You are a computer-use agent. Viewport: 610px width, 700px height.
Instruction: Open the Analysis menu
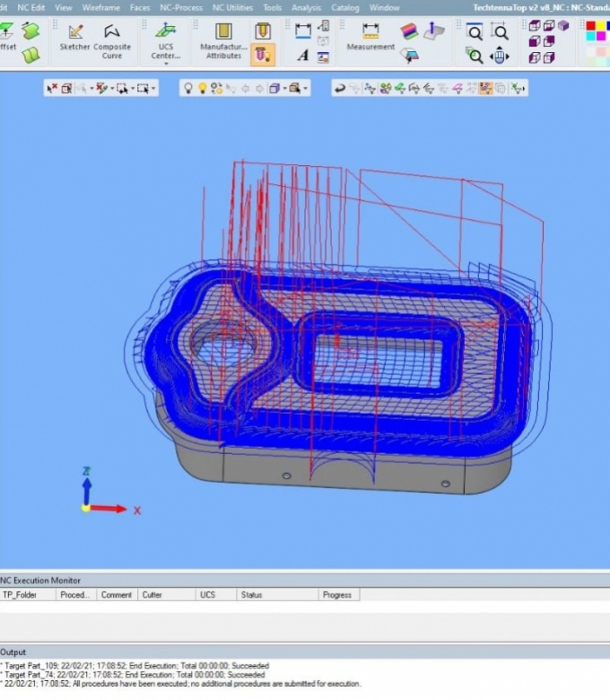[306, 7]
